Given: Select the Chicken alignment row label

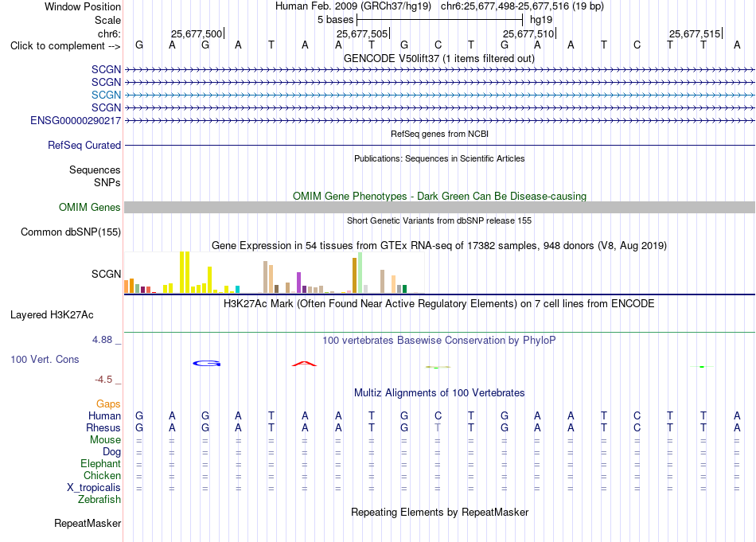Looking at the screenshot, I should point(102,475).
